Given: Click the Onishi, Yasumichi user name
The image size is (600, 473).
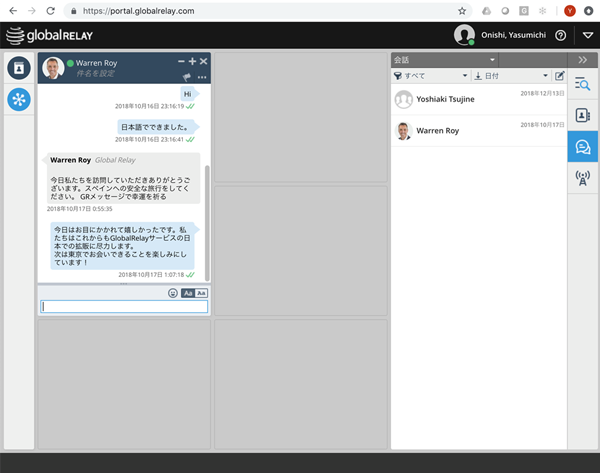Looking at the screenshot, I should point(514,35).
